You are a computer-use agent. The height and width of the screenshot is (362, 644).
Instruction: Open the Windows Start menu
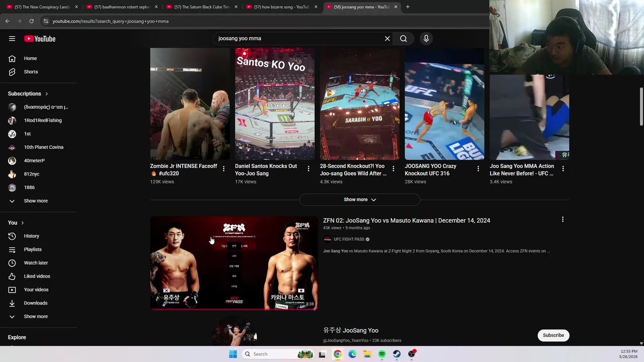tap(233, 354)
